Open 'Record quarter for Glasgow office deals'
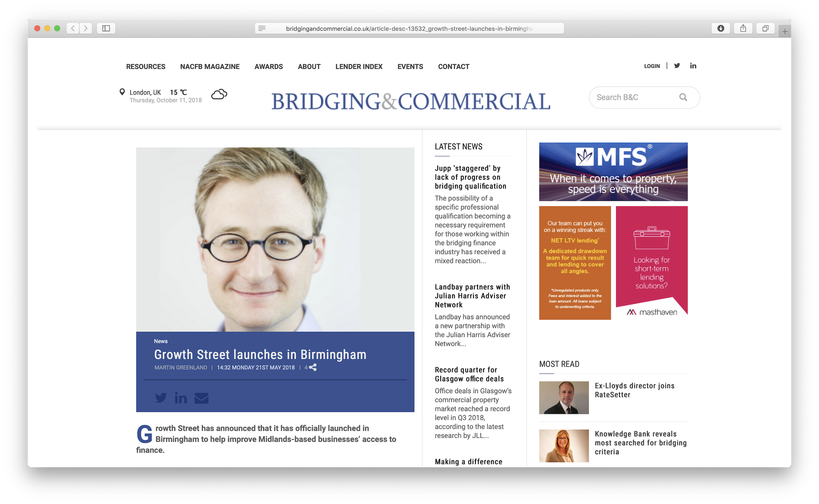Viewport: 819px width, 504px height. coord(469,374)
